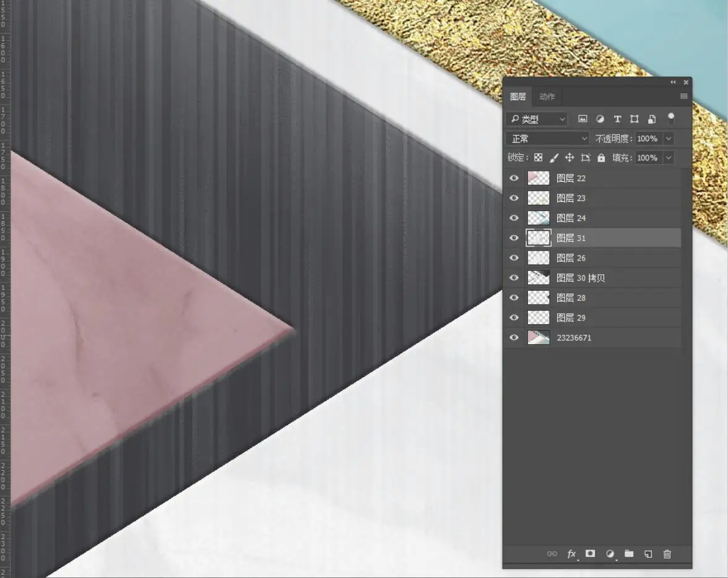Hide layer 图层 31

514,238
